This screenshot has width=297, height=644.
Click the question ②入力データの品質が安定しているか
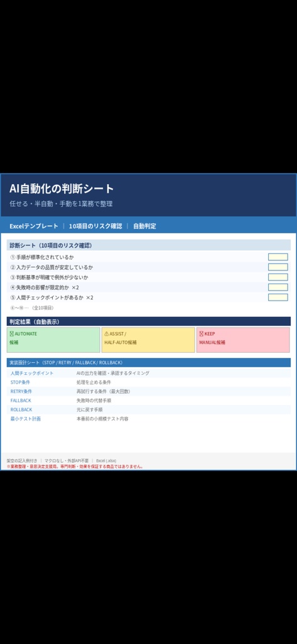click(51, 267)
